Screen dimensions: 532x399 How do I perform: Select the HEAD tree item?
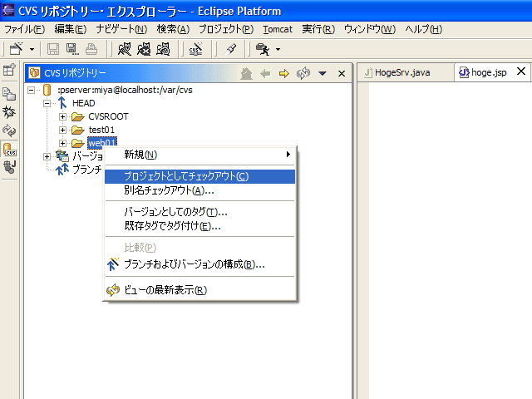click(83, 103)
